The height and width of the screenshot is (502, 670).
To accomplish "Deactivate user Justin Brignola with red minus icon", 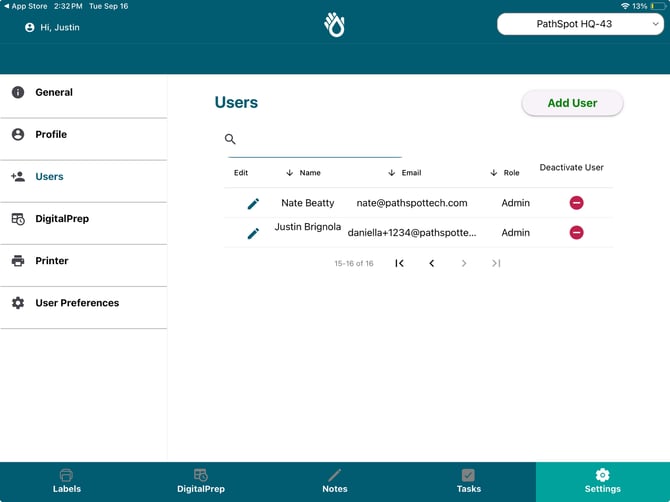I will (576, 233).
